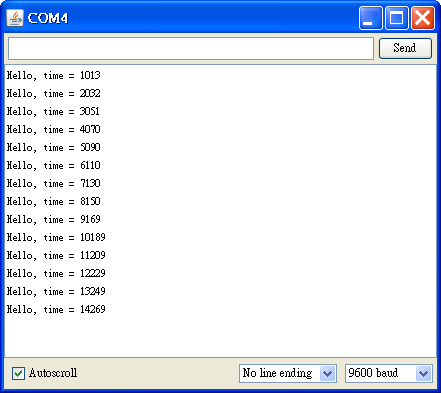
Task: Select line 'Hello, time = 7130'
Action: click(x=54, y=183)
